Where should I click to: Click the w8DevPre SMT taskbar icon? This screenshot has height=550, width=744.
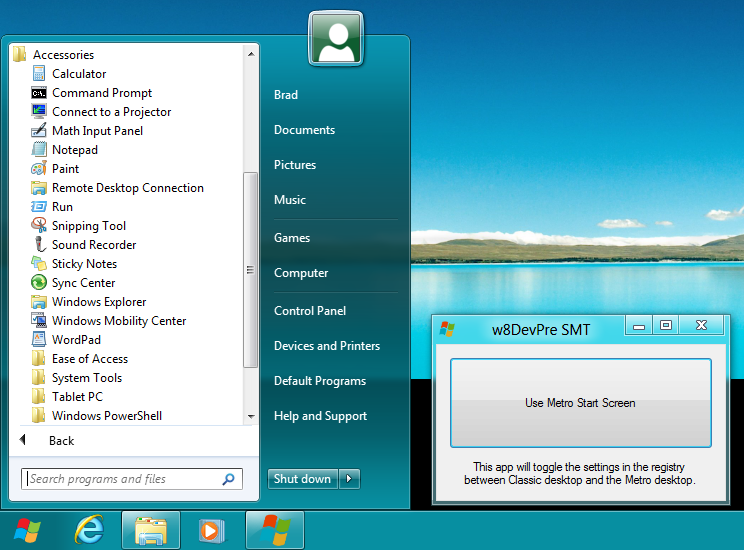[275, 531]
